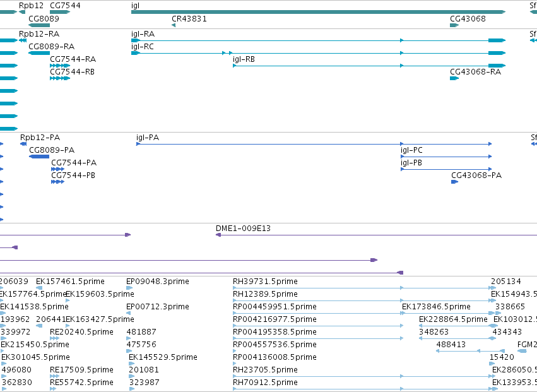Open the CG7544-PB feature
Image resolution: width=537 pixels, height=392 pixels.
point(57,182)
